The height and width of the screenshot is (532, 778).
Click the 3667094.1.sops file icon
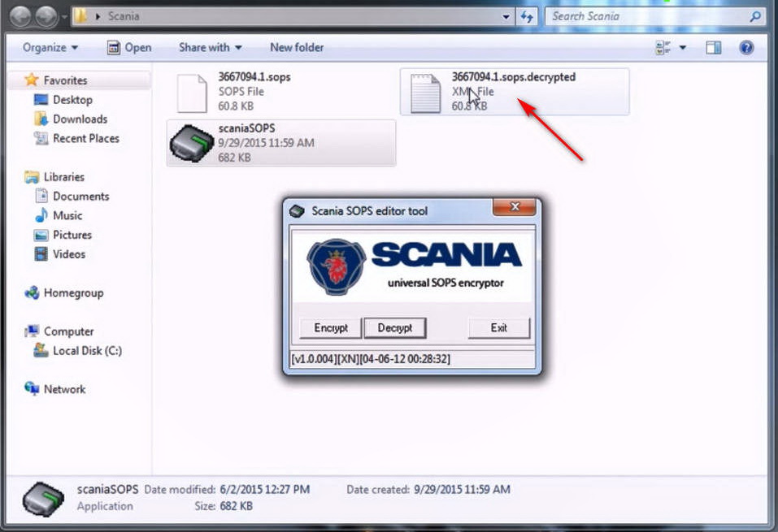(192, 93)
